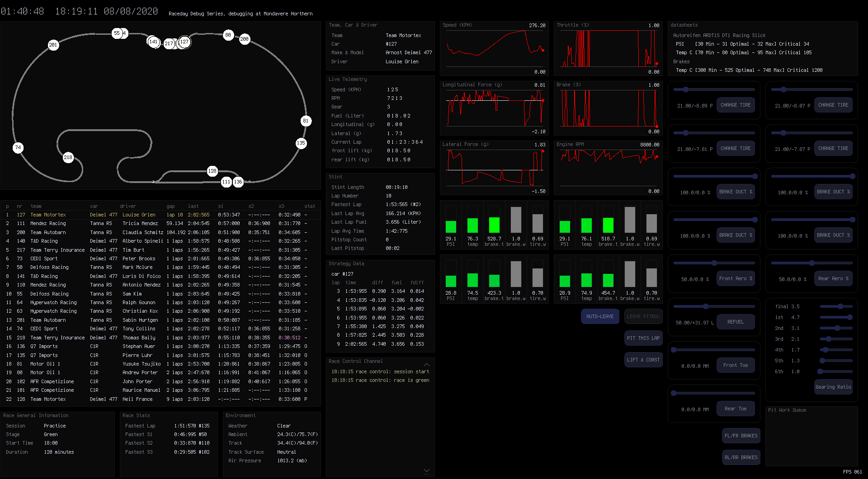Select the car 127 marker on the track map
Image resolution: width=868 pixels, height=479 pixels.
tap(184, 42)
